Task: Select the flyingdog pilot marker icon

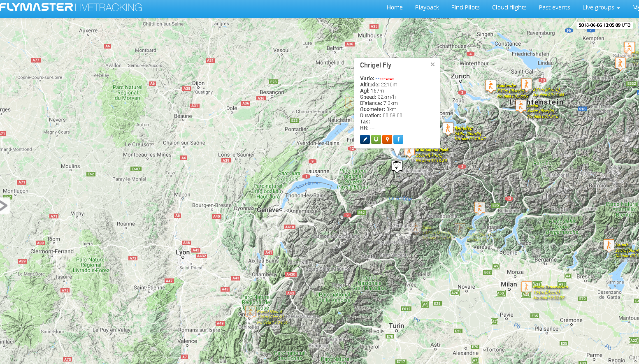Action: click(x=448, y=128)
